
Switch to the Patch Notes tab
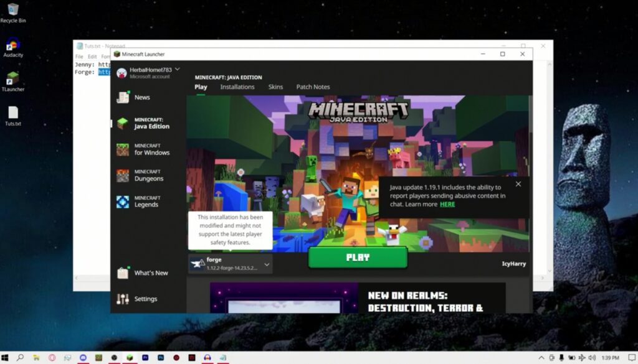click(x=313, y=87)
